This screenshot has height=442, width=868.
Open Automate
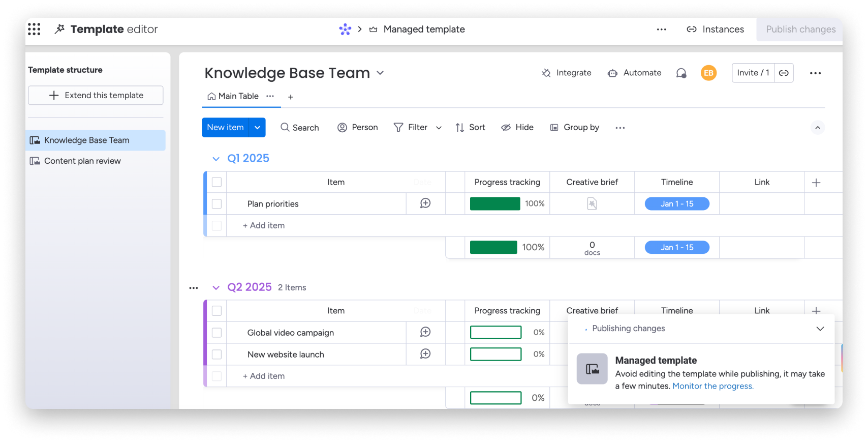coord(634,73)
